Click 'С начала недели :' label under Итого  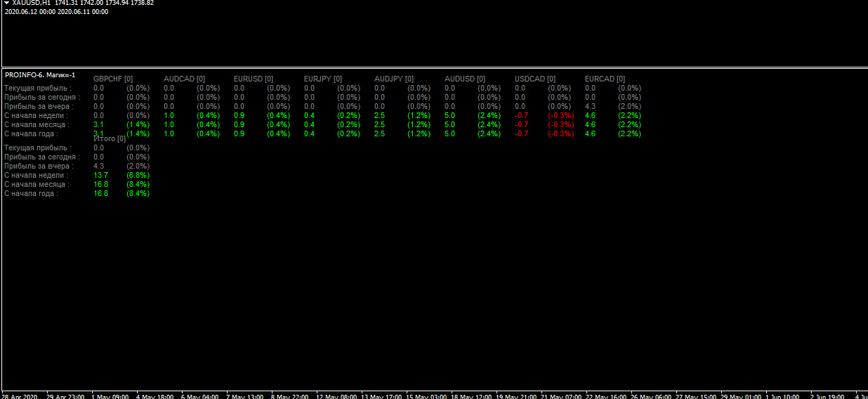click(x=37, y=176)
